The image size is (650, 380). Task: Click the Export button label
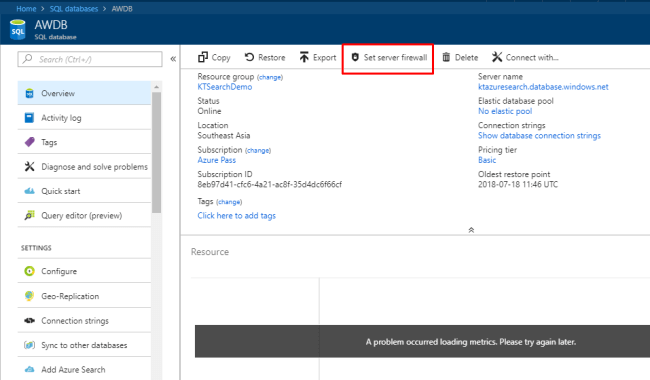pos(325,58)
